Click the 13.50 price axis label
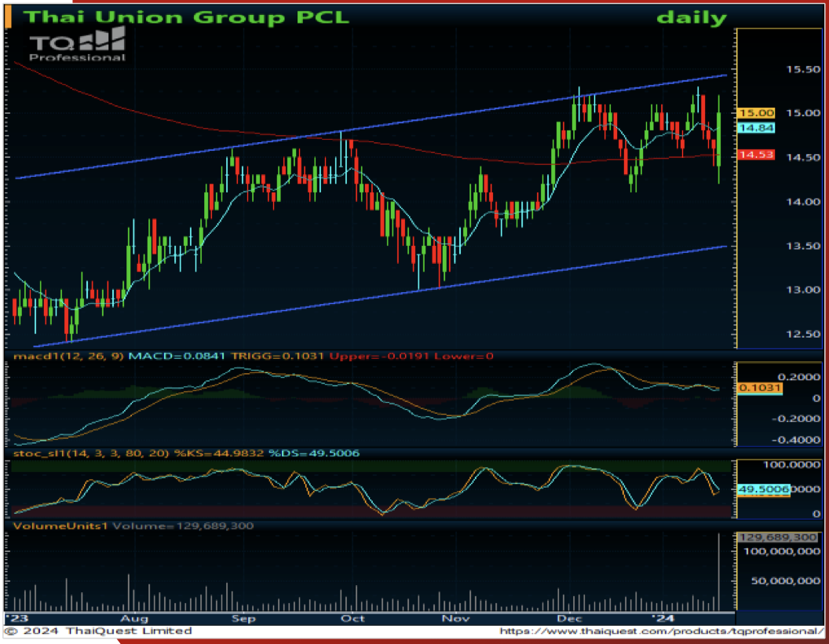The width and height of the screenshot is (829, 644). click(x=802, y=247)
